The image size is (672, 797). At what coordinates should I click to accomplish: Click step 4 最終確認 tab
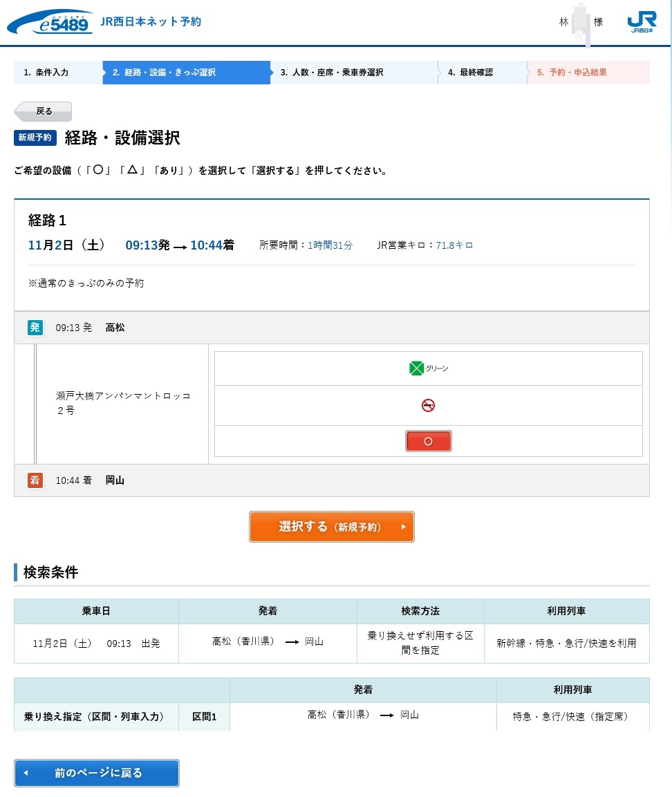coord(481,73)
